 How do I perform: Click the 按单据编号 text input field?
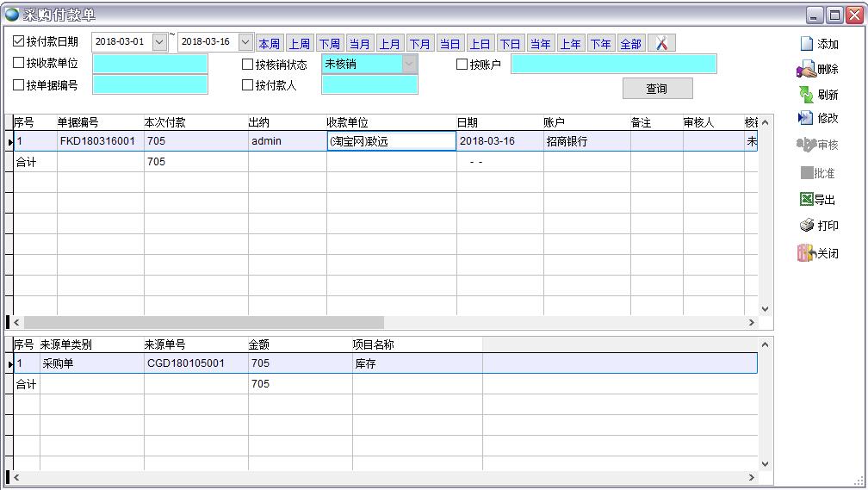pyautogui.click(x=150, y=84)
